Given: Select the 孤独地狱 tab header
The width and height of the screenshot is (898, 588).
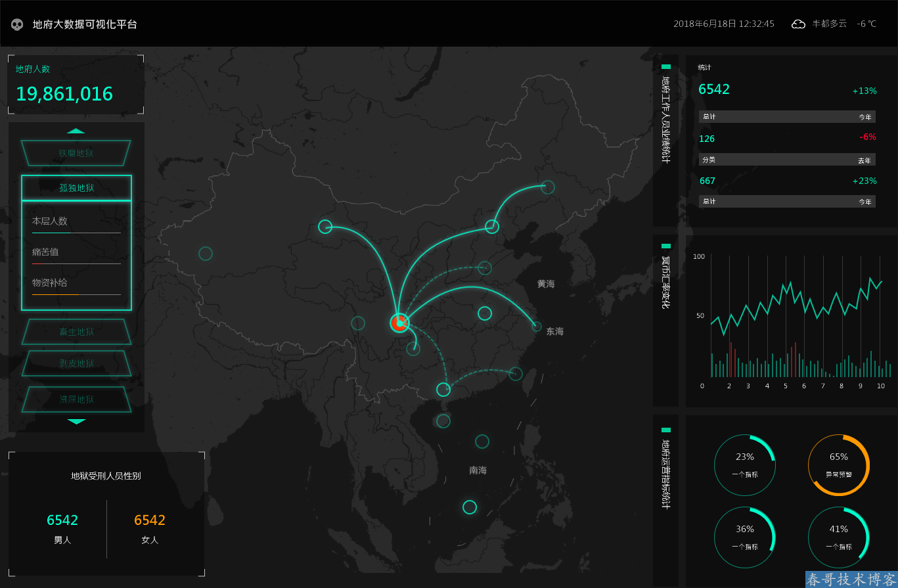Looking at the screenshot, I should (x=76, y=188).
